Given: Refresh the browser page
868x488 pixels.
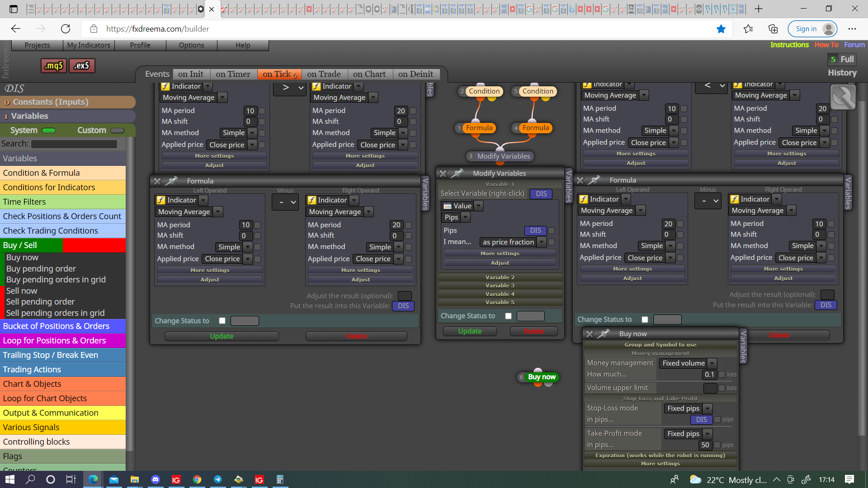Looking at the screenshot, I should tap(66, 29).
